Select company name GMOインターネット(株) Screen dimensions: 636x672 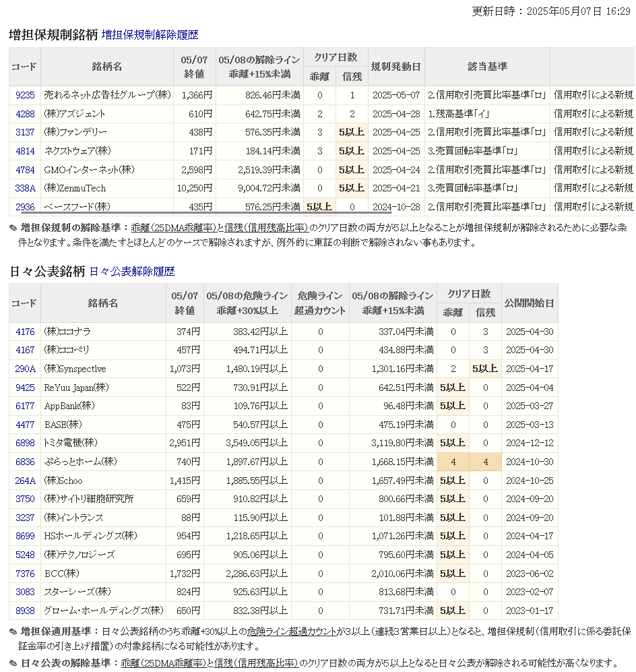tap(89, 170)
